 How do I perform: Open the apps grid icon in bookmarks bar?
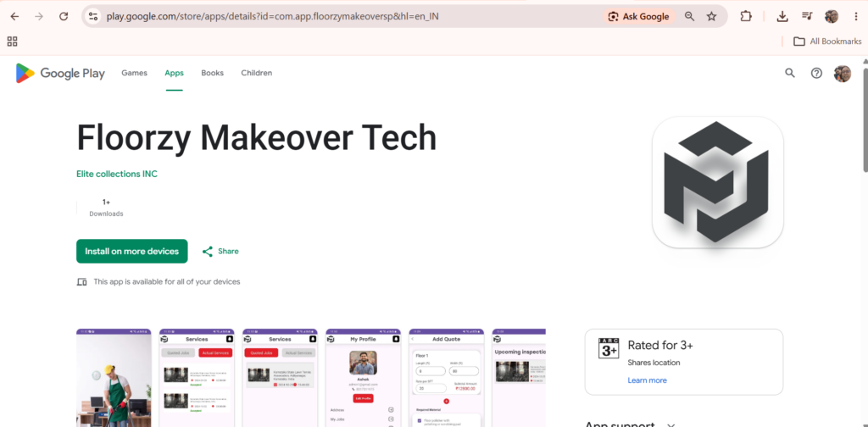click(12, 41)
